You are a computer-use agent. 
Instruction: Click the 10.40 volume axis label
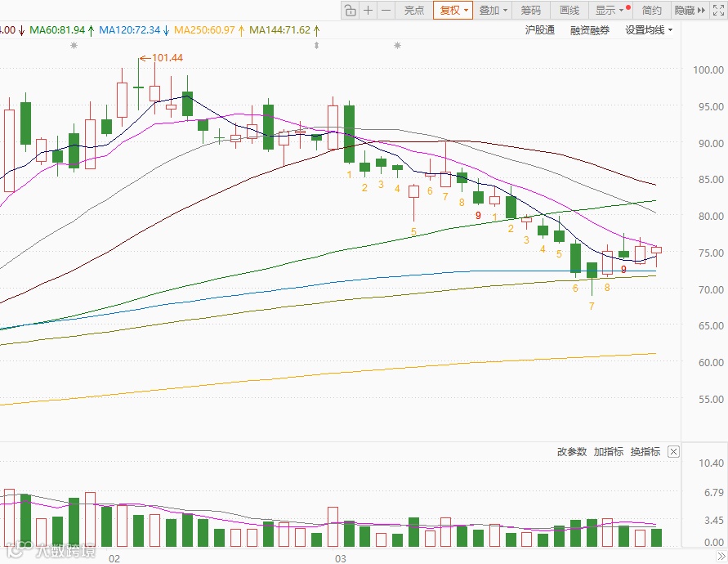click(711, 463)
